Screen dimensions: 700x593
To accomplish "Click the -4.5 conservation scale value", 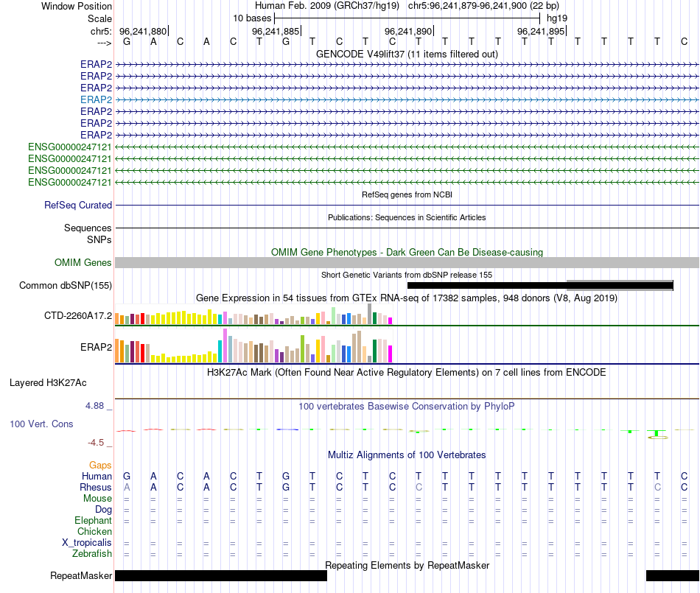I will [96, 443].
